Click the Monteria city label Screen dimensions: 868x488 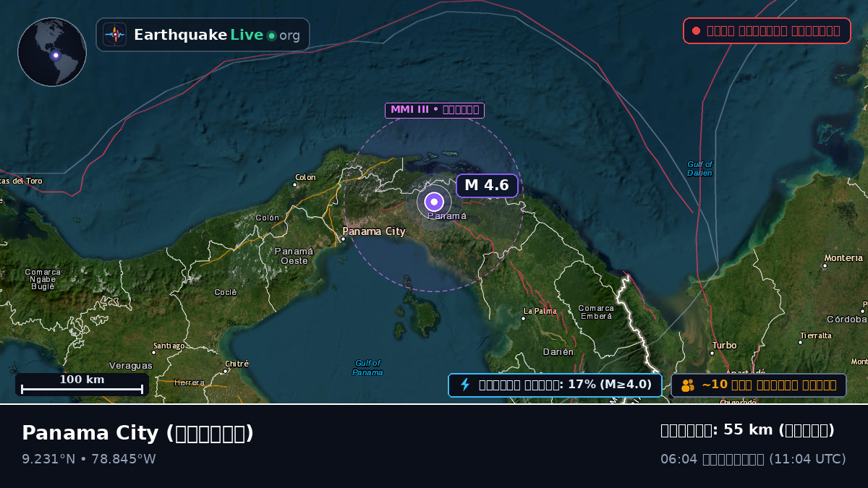(x=844, y=257)
